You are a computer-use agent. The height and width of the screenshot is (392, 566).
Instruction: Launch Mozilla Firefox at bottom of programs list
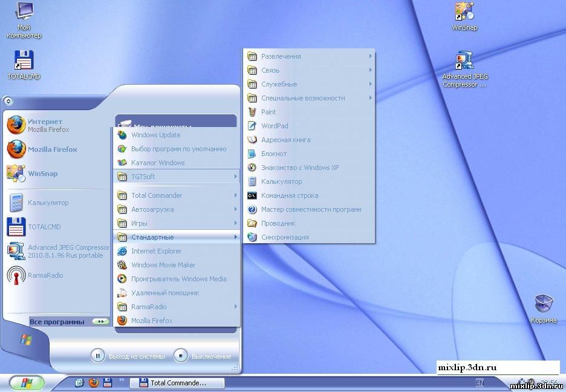pyautogui.click(x=176, y=321)
